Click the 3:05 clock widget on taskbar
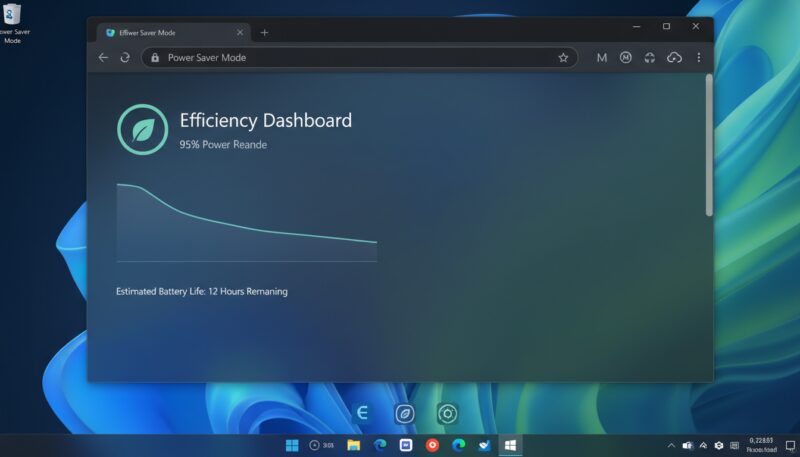Viewport: 800px width, 457px height. tap(321, 445)
